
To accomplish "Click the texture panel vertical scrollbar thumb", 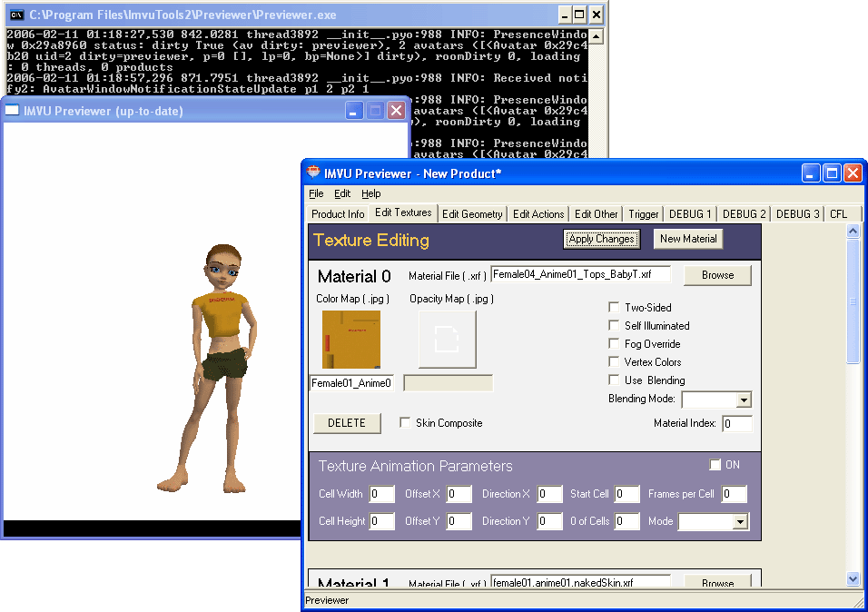I will pyautogui.click(x=853, y=301).
